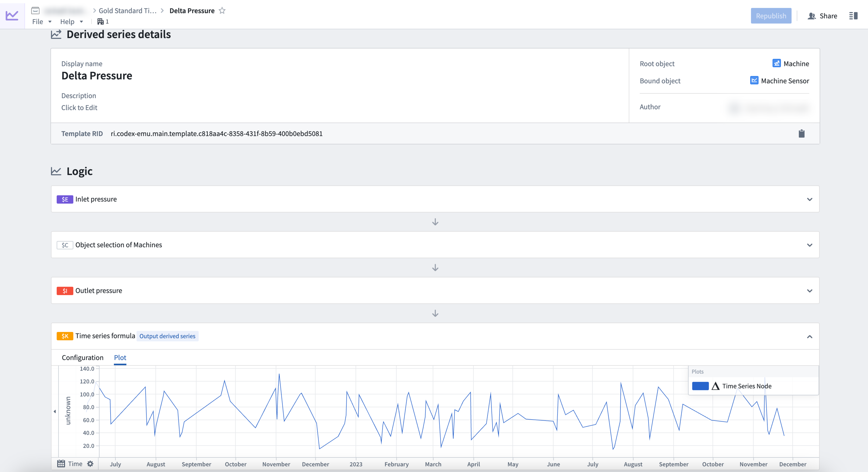The height and width of the screenshot is (472, 868).
Task: Click the $K time series formula badge
Action: pos(65,336)
